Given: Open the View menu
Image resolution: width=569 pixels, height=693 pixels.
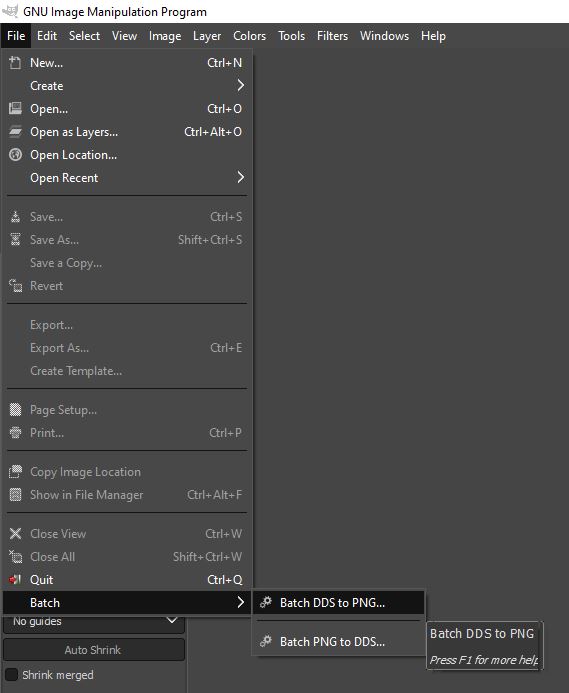Looking at the screenshot, I should (124, 36).
